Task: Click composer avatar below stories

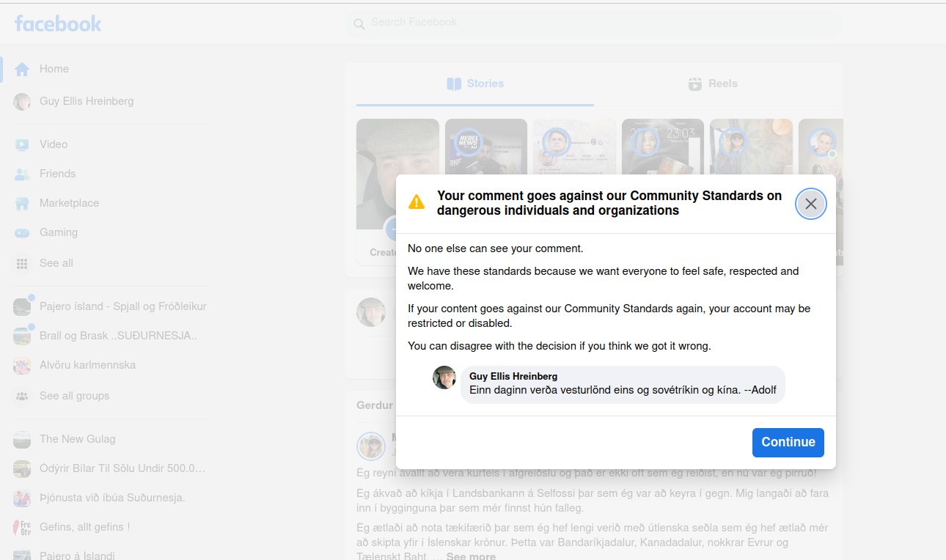Action: pos(371,312)
